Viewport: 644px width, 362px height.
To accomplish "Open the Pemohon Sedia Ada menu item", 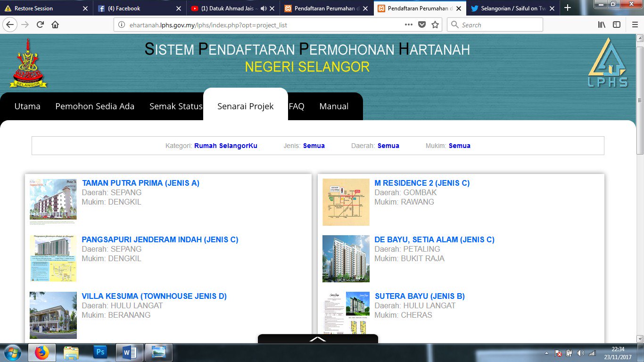I will click(95, 107).
